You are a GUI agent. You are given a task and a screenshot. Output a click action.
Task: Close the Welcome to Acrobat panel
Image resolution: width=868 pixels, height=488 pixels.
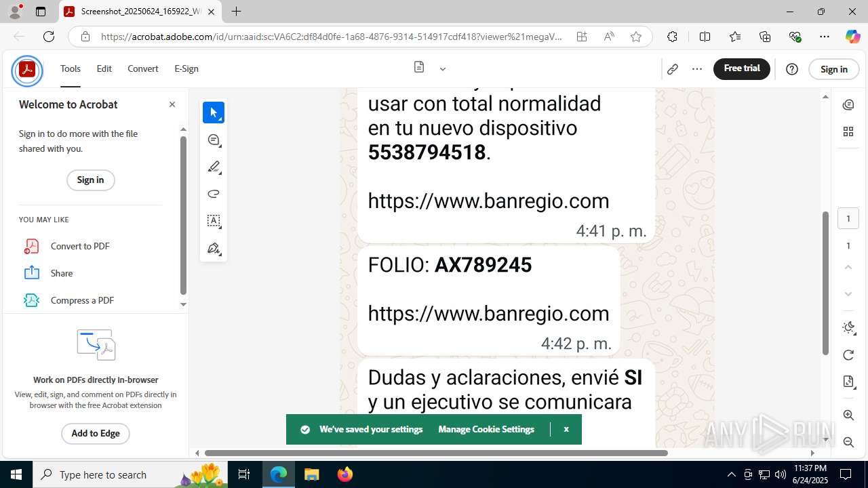(172, 104)
